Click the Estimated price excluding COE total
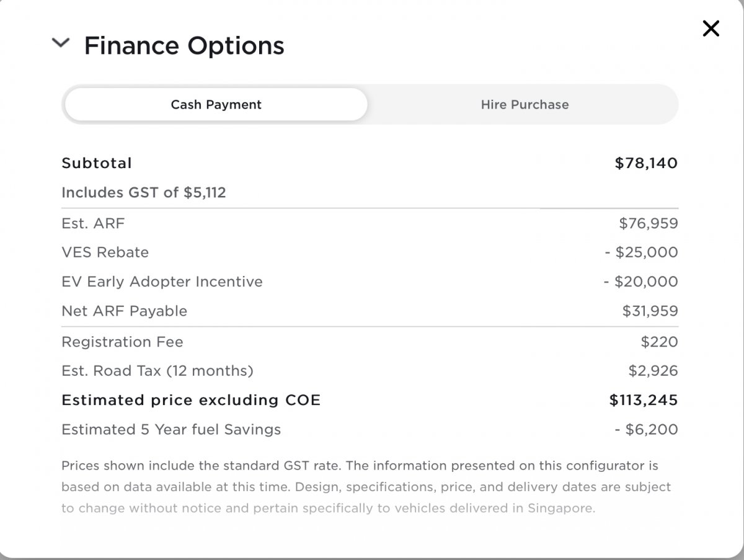 pyautogui.click(x=191, y=400)
